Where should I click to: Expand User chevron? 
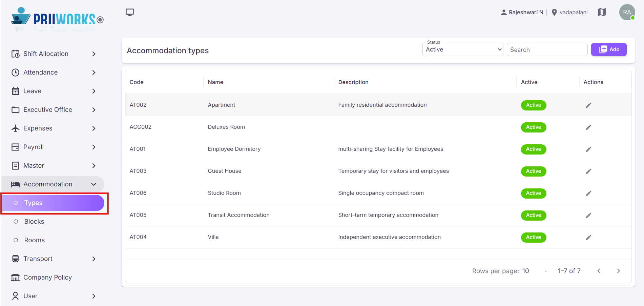point(94,296)
